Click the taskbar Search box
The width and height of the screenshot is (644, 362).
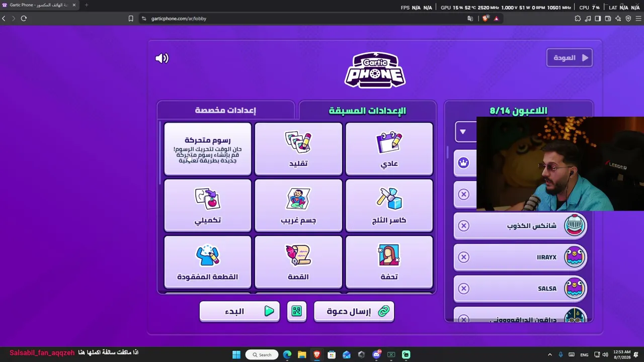tap(262, 354)
